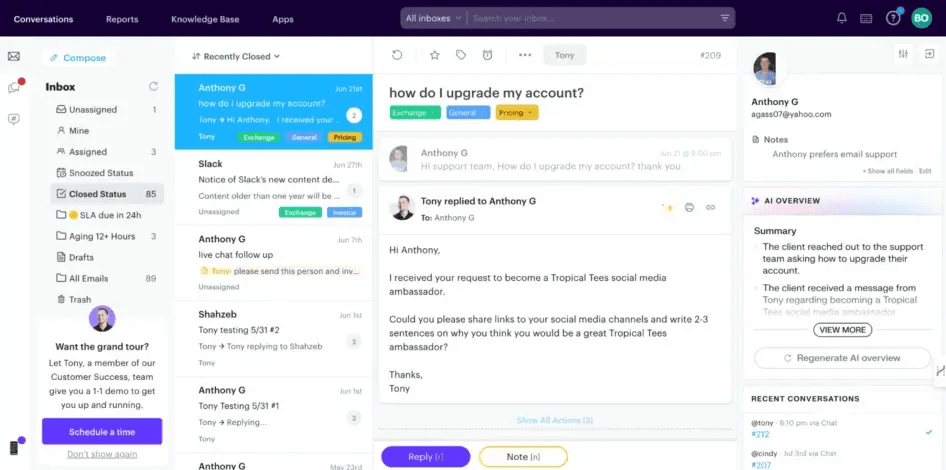Open the Reports menu
946x470 pixels.
click(122, 19)
